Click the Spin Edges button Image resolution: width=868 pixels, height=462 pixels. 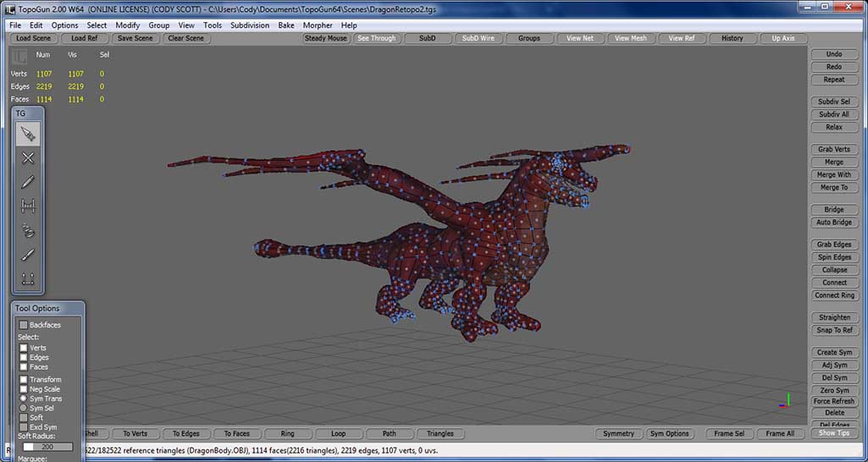click(x=834, y=257)
